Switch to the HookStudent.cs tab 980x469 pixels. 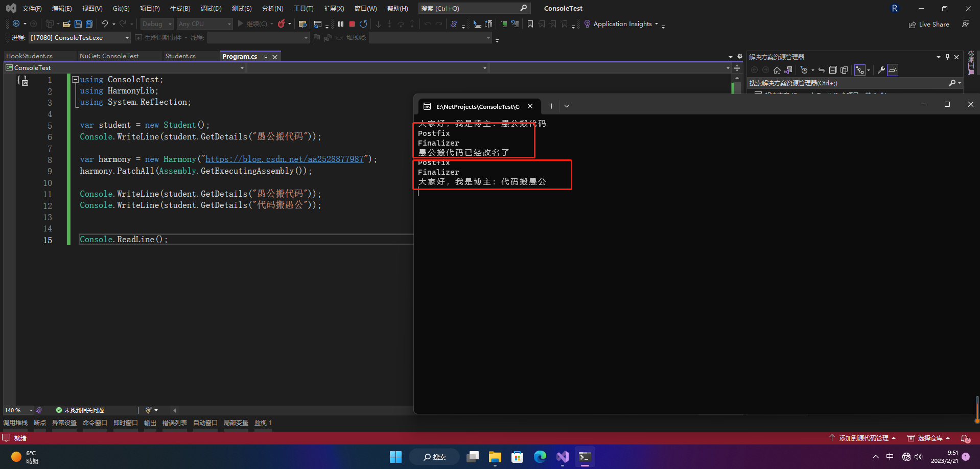(x=30, y=56)
